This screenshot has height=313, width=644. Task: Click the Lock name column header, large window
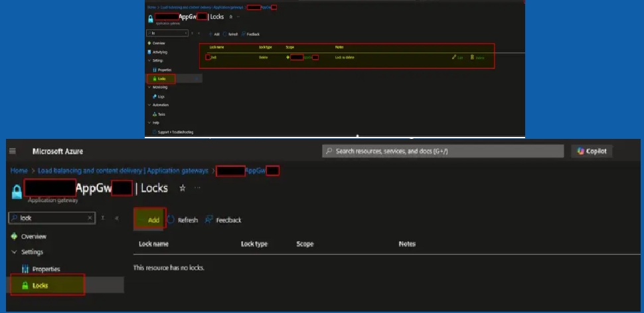[153, 244]
